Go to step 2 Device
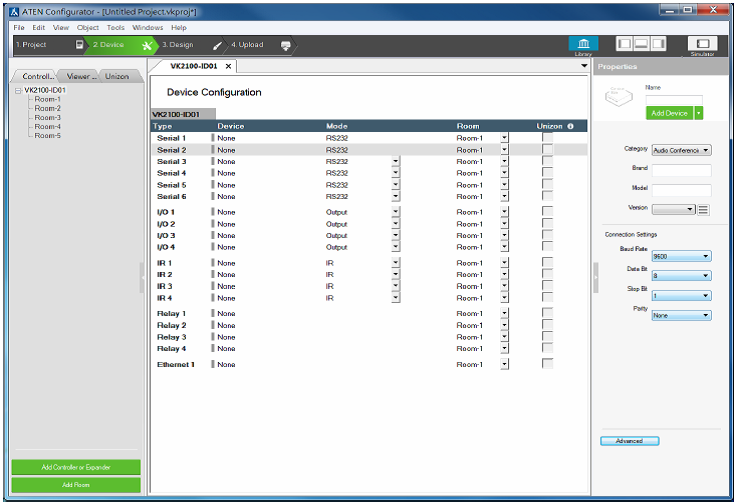The image size is (736, 504). 120,45
